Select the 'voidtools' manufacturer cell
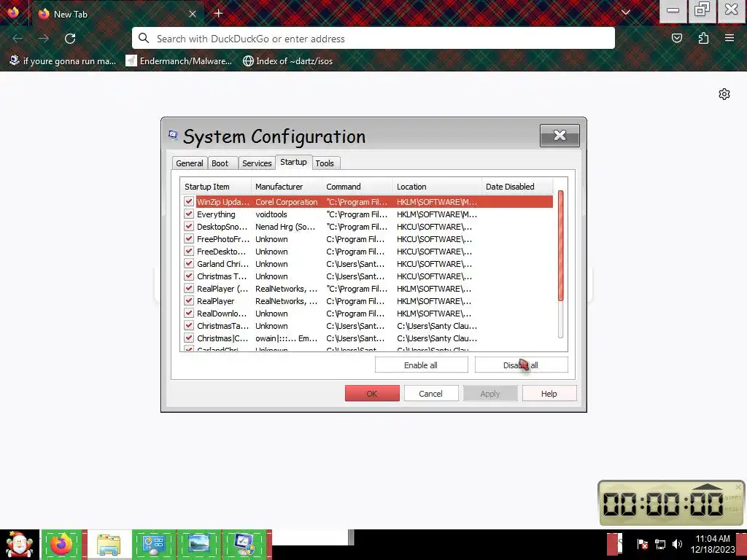The height and width of the screenshot is (560, 747). point(271,214)
